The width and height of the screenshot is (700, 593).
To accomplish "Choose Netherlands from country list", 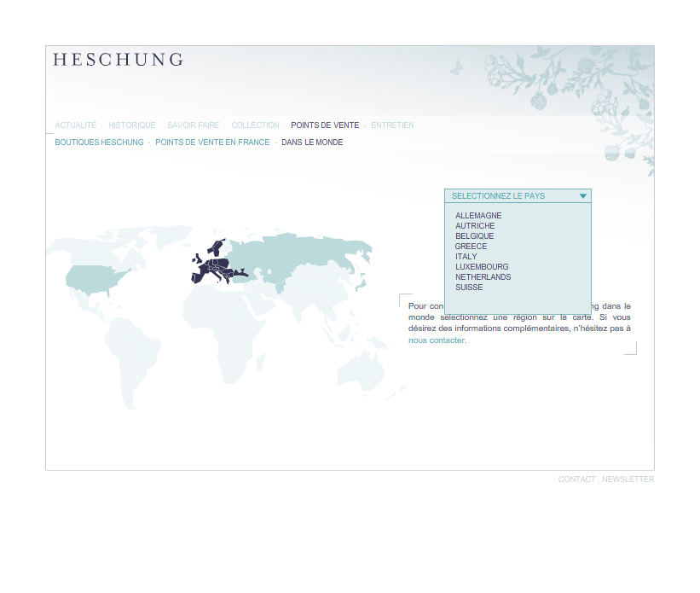I will click(483, 277).
